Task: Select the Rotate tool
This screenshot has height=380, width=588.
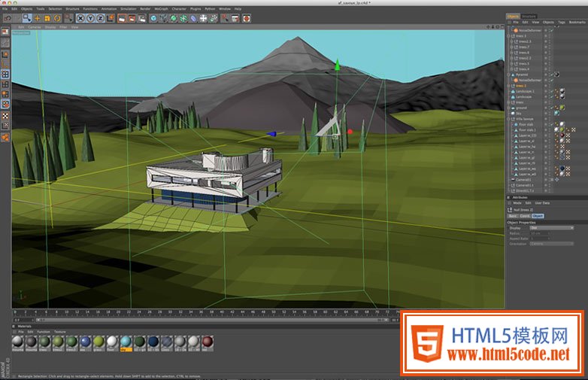Action: (57, 18)
